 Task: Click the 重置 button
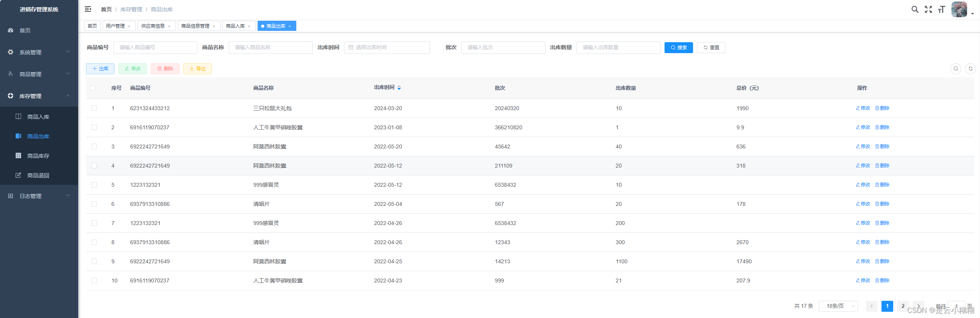tap(711, 47)
